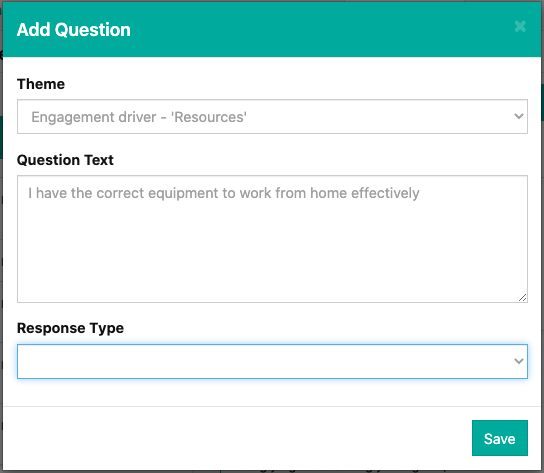Image resolution: width=544 pixels, height=473 pixels.
Task: Click the Theme field label
Action: (x=41, y=84)
